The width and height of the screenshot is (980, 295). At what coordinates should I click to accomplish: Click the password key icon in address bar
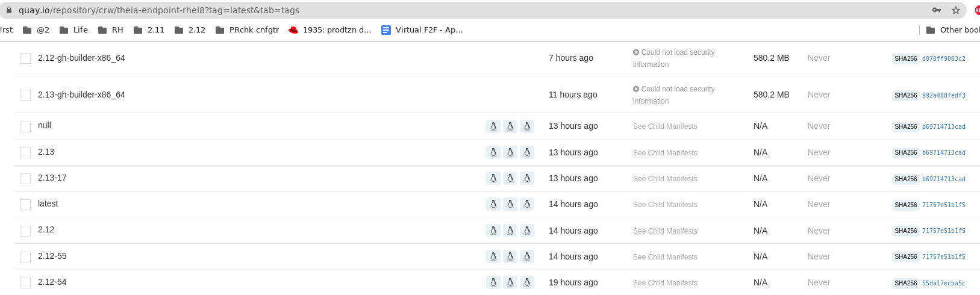point(937,10)
